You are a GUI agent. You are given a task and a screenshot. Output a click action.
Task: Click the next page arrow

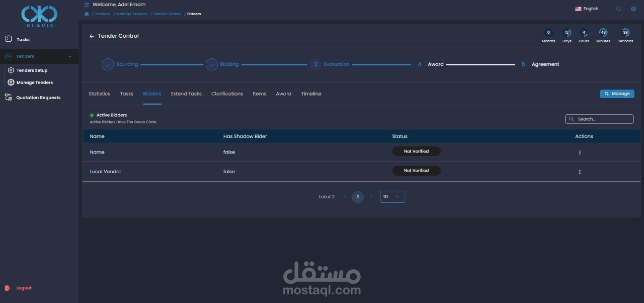[371, 197]
